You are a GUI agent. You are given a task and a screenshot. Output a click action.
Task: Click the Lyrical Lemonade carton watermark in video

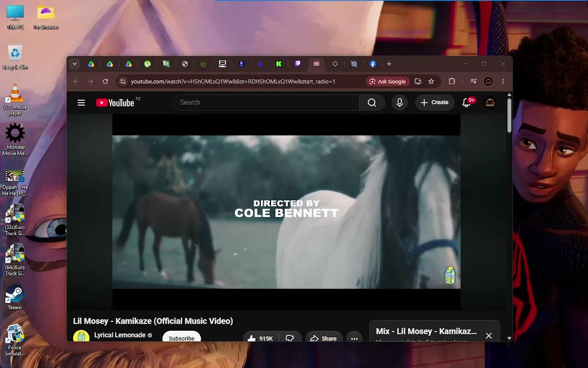(x=450, y=275)
